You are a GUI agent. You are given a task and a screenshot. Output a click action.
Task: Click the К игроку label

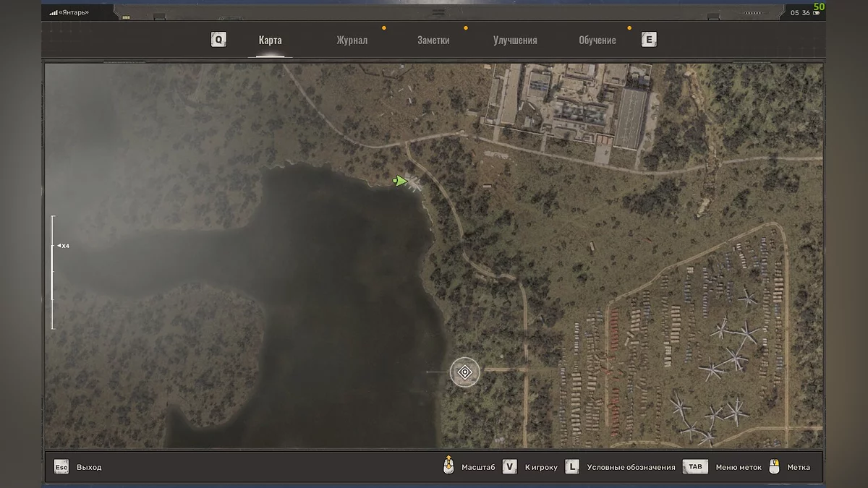point(541,468)
